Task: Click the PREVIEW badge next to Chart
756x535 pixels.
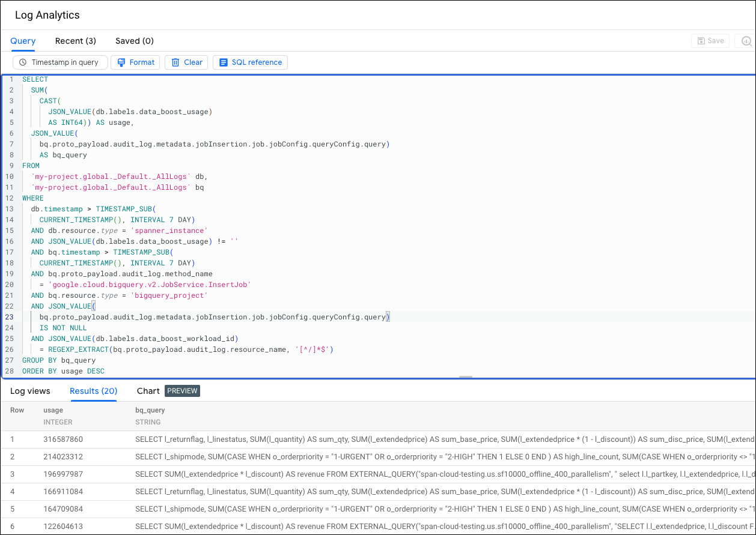Action: tap(182, 390)
